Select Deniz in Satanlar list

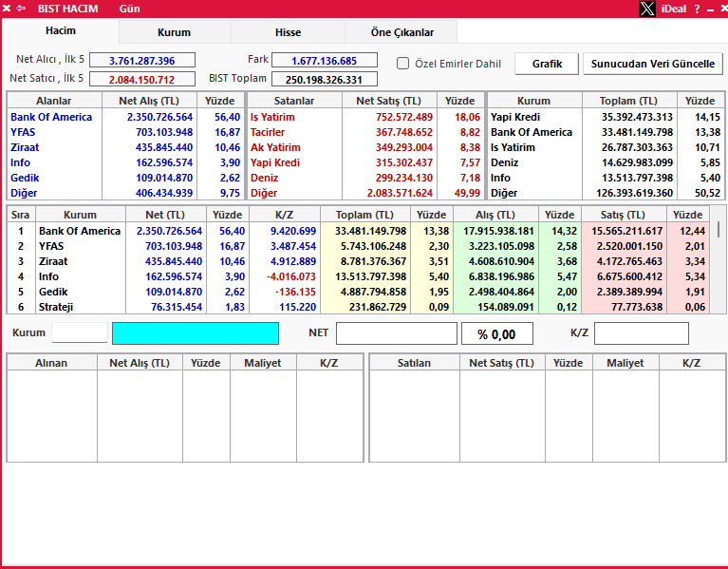click(264, 178)
